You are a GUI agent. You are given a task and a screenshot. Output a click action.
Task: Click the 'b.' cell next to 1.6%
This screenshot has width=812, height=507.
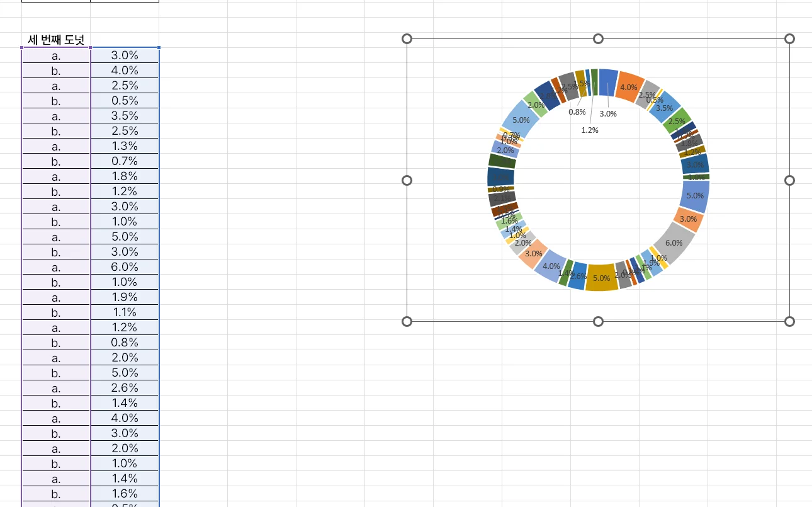pyautogui.click(x=56, y=494)
